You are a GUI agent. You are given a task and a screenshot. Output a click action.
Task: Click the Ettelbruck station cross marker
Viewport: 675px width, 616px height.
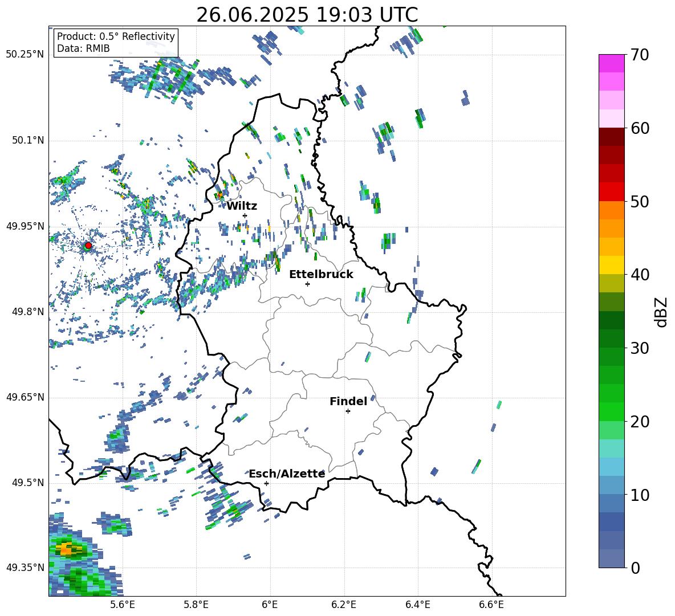coord(307,284)
